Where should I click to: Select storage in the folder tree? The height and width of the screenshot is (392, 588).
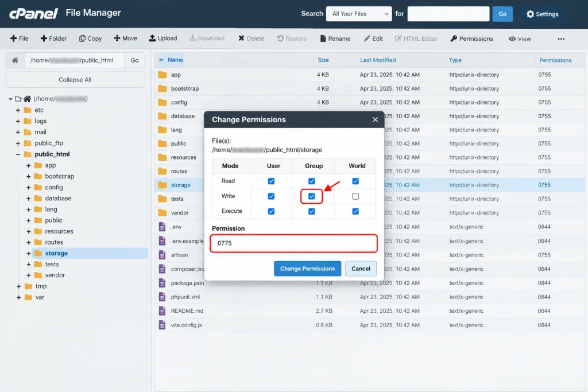56,253
